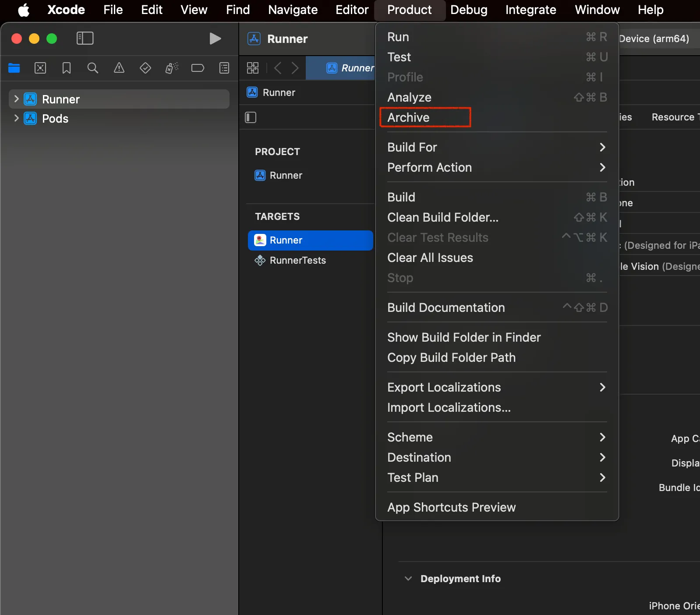
Task: Open the Issue navigator warning icon
Action: click(119, 68)
